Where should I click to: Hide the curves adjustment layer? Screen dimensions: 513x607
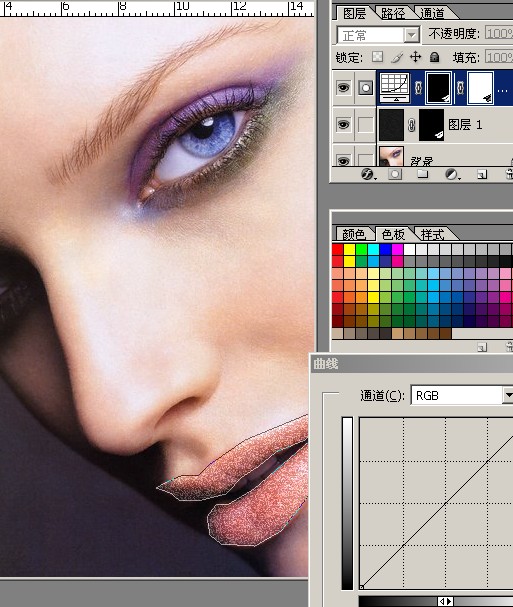coord(343,87)
